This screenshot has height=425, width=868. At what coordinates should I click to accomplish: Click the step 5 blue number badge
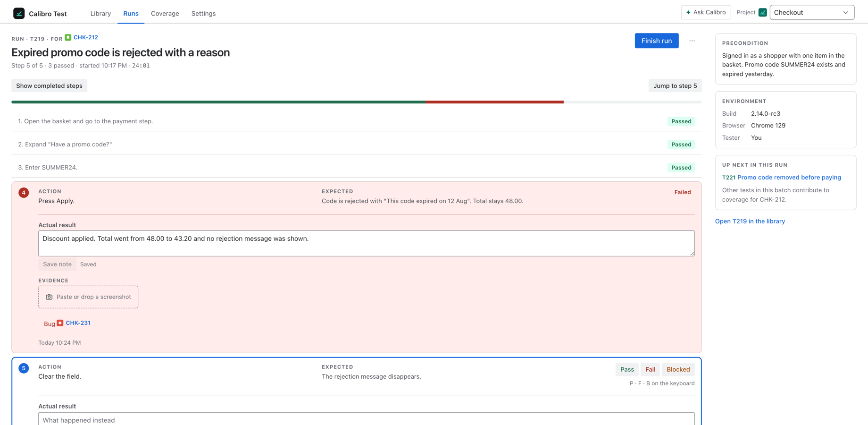(x=24, y=368)
